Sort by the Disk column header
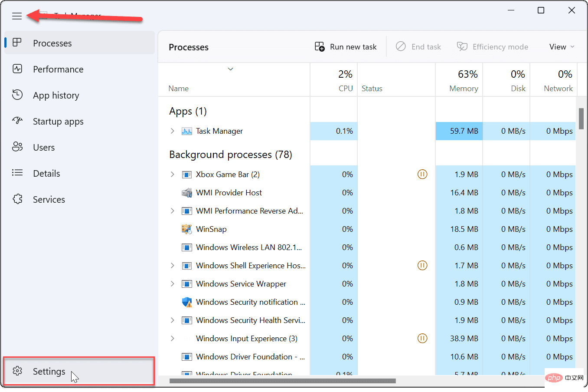Screen dimensions: 588x392 (506, 80)
